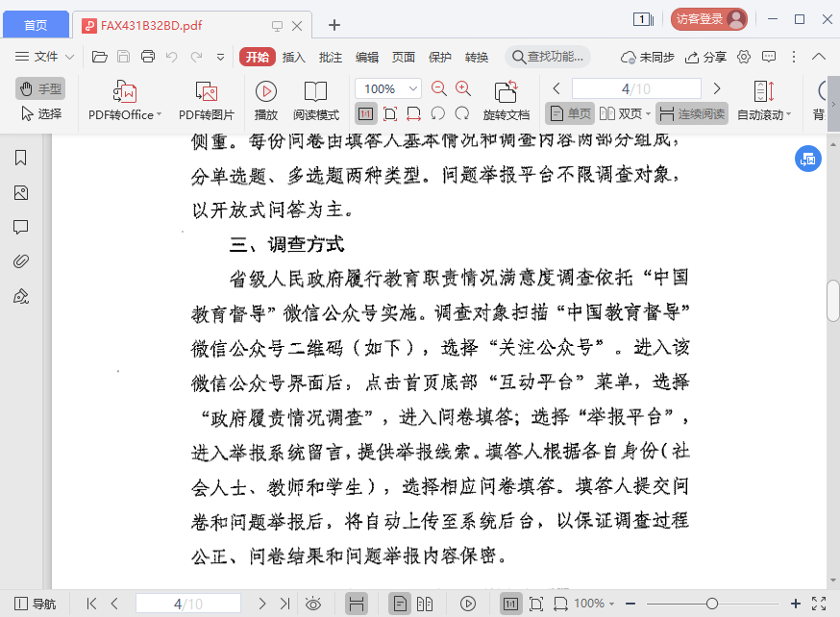Click the PDF转图片 tool
The height and width of the screenshot is (617, 840).
pyautogui.click(x=206, y=102)
